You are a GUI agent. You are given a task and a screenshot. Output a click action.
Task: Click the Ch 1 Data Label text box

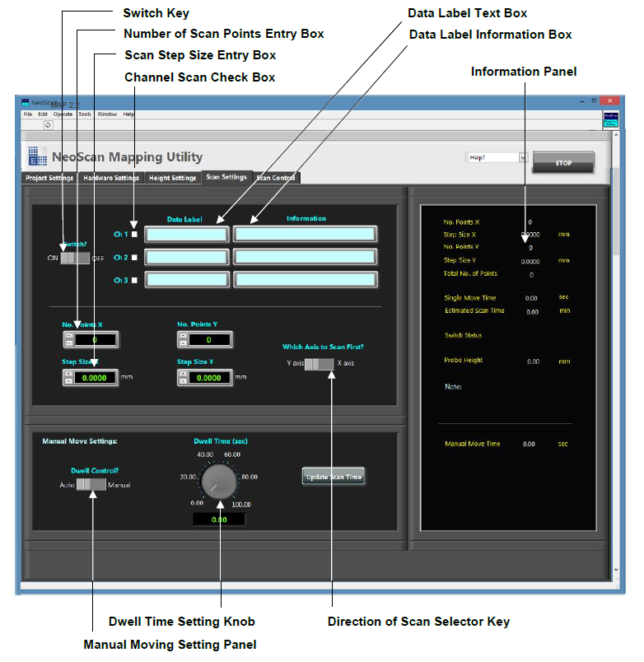coord(187,235)
